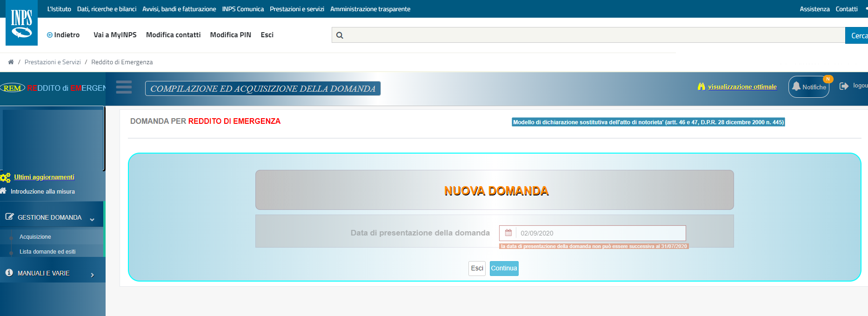868x316 pixels.
Task: Click the orange N notification badge
Action: tap(828, 79)
